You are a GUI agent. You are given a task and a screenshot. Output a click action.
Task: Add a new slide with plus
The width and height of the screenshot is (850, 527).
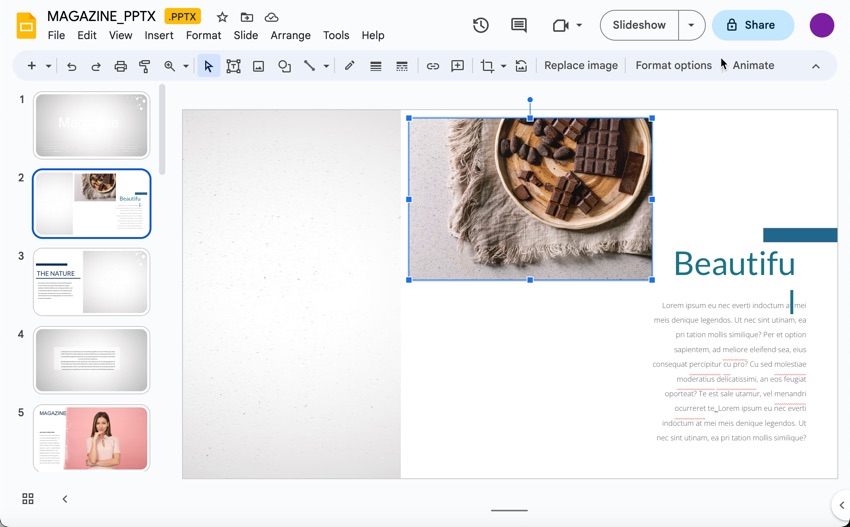click(x=31, y=66)
